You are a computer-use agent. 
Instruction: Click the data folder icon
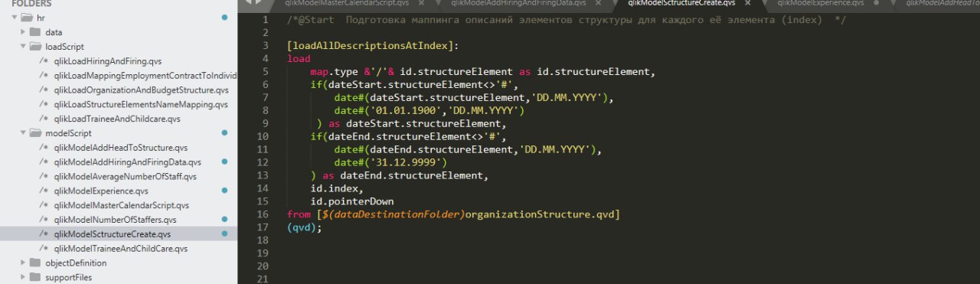[35, 32]
